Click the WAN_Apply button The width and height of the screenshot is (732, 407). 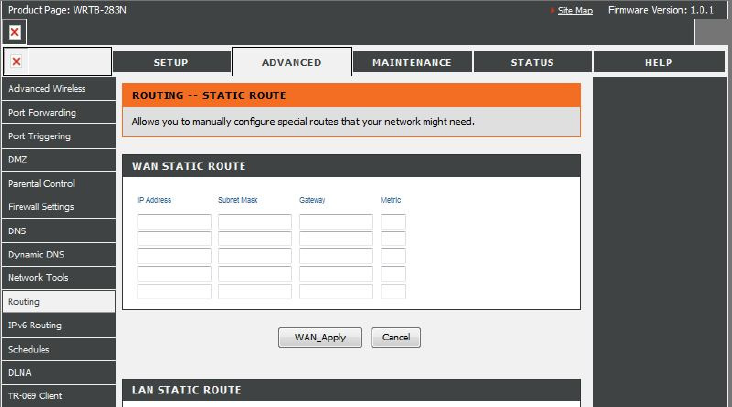pyautogui.click(x=320, y=337)
